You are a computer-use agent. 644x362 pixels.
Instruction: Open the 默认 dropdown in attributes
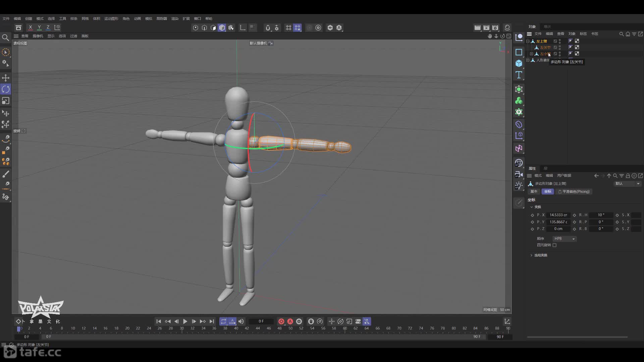coord(627,184)
